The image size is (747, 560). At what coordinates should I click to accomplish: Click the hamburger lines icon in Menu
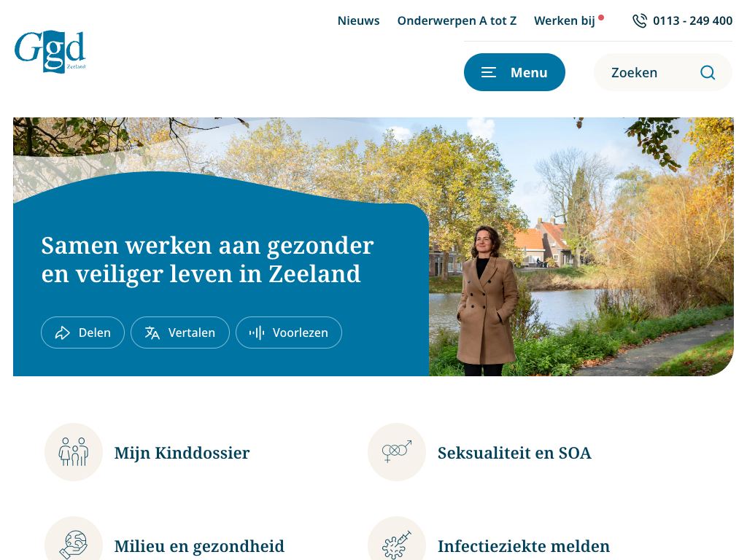point(489,72)
